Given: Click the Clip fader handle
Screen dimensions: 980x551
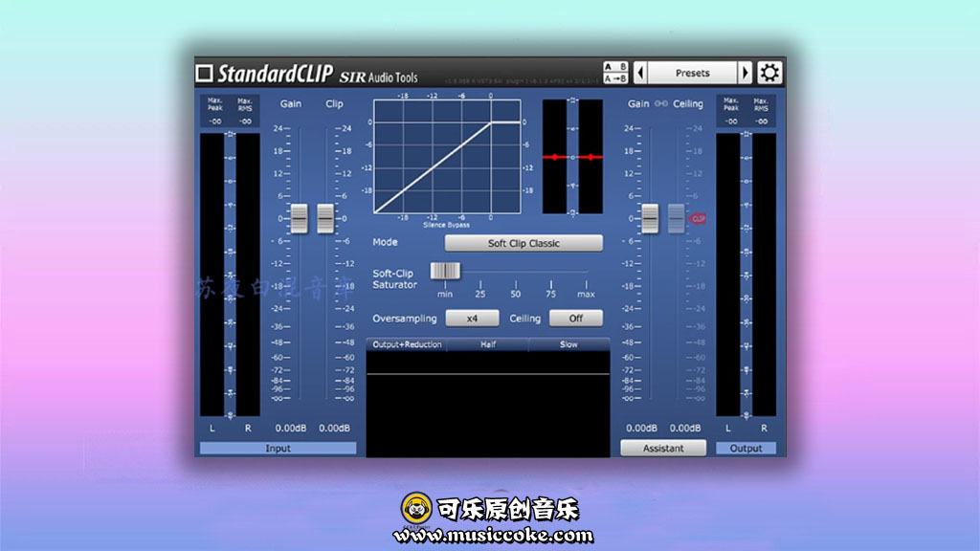Looking at the screenshot, I should point(325,219).
